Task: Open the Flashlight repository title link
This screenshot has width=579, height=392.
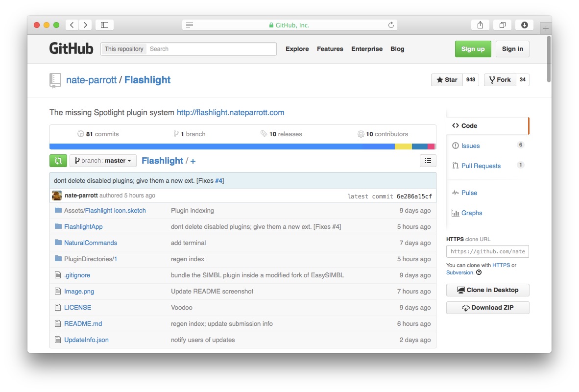Action: [147, 80]
